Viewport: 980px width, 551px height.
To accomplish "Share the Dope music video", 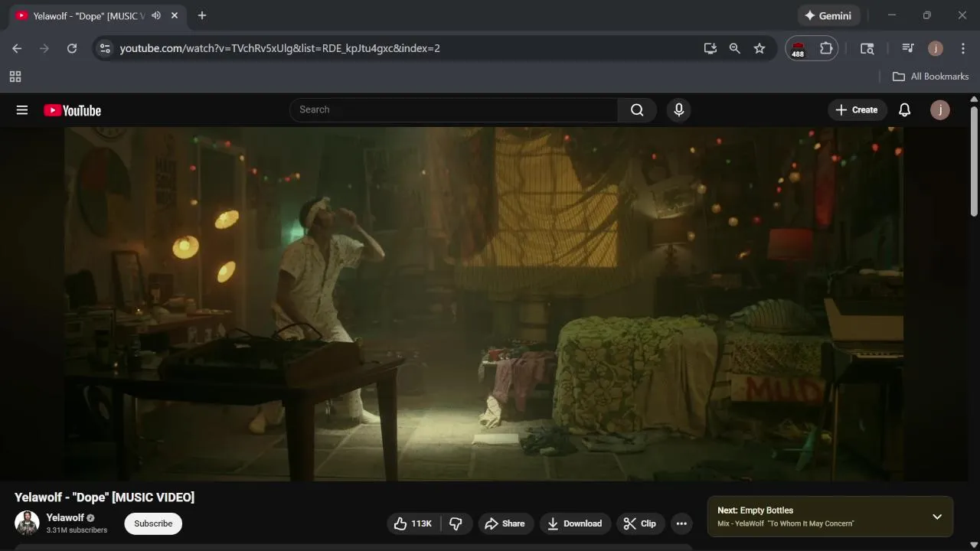I will (505, 523).
